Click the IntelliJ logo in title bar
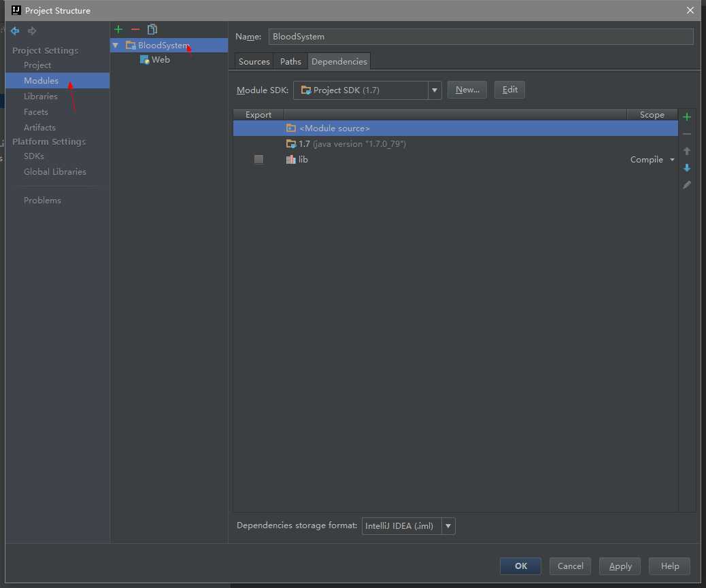The height and width of the screenshot is (588, 706). point(16,10)
